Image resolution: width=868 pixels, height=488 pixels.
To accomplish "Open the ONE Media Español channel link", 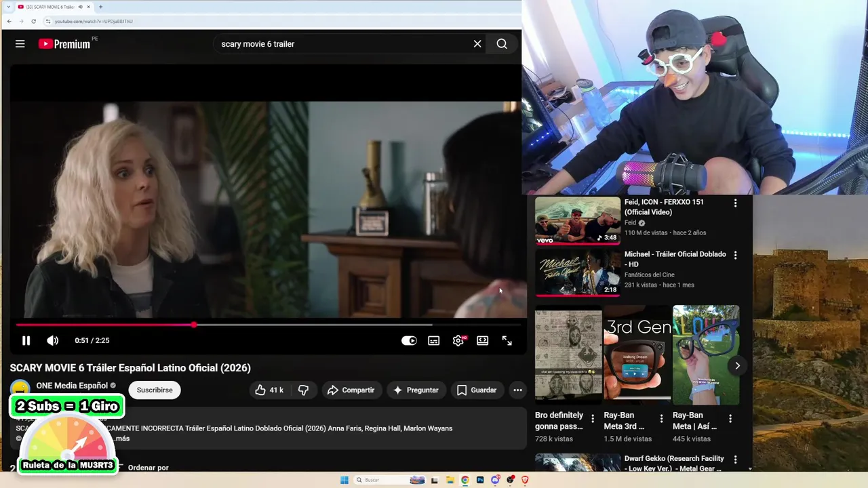I will pyautogui.click(x=72, y=386).
